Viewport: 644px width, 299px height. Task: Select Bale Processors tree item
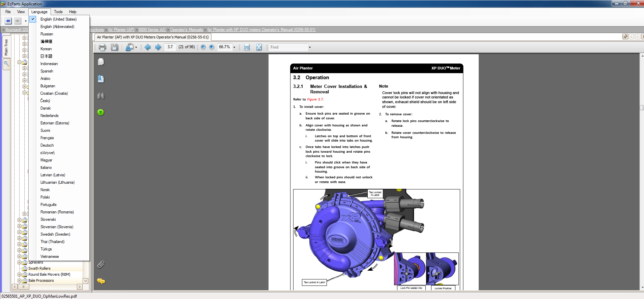click(41, 280)
